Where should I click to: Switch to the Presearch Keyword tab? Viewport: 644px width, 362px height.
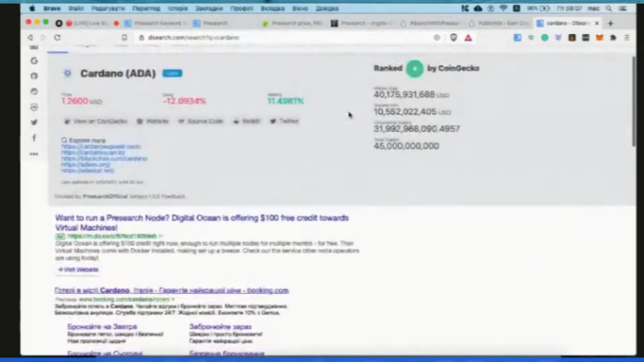156,23
